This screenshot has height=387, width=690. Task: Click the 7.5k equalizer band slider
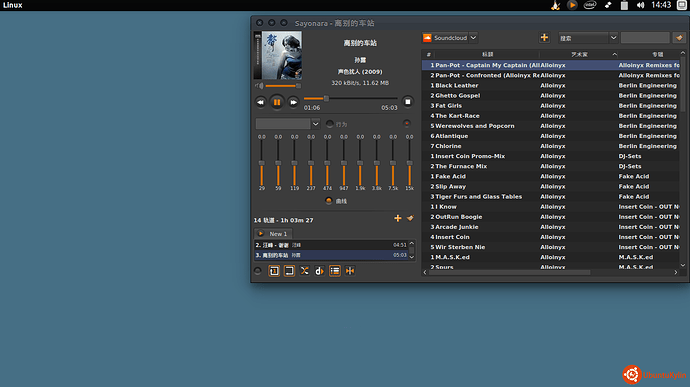point(393,163)
